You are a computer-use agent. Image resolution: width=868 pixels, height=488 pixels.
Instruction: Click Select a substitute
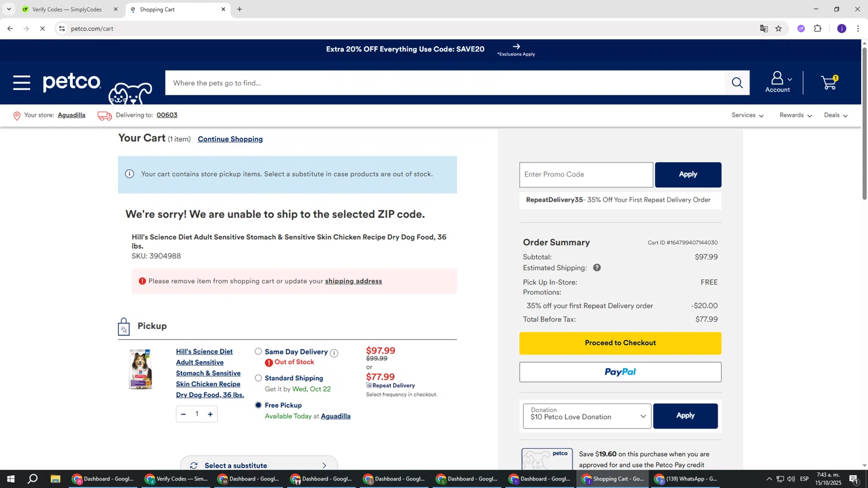259,465
